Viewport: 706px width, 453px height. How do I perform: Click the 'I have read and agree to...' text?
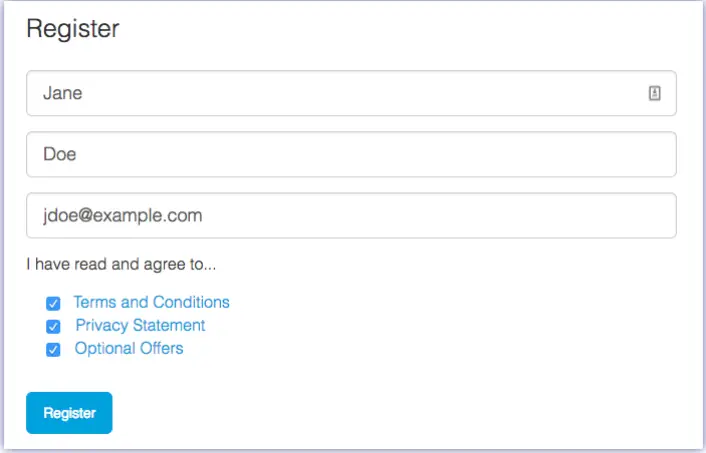point(121,266)
